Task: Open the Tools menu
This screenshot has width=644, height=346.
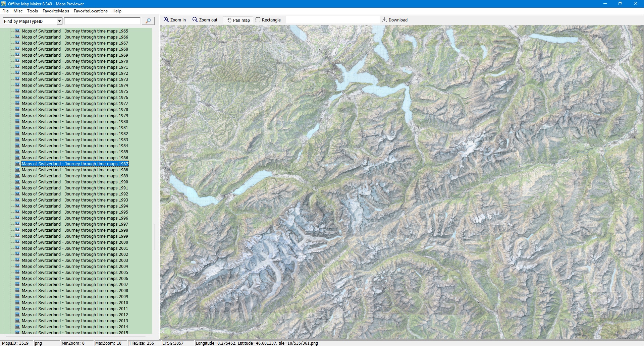Action: 32,11
